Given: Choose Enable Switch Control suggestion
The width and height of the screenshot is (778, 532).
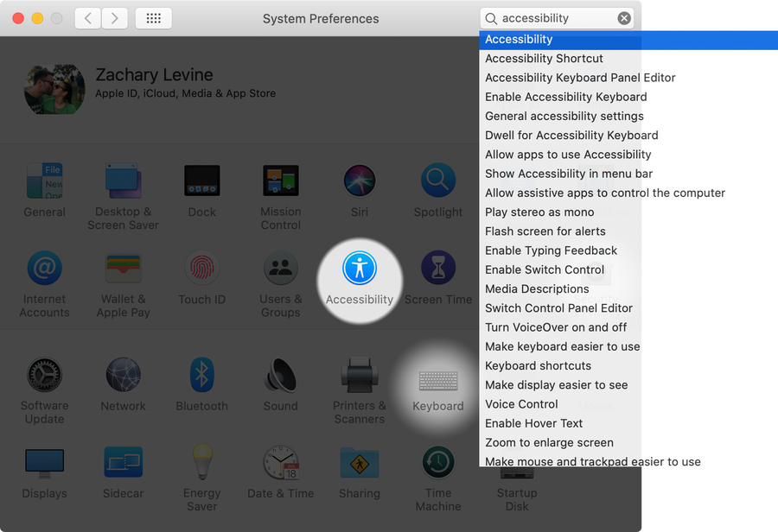Looking at the screenshot, I should [x=545, y=269].
